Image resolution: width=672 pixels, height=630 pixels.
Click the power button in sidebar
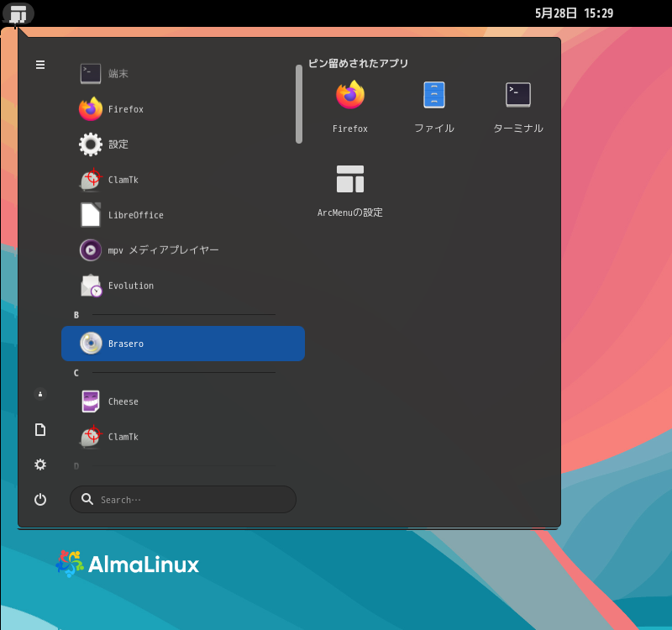click(40, 500)
